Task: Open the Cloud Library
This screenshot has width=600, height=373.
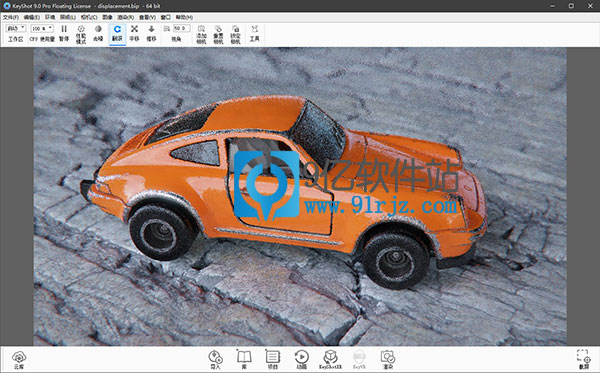Action: click(x=19, y=360)
